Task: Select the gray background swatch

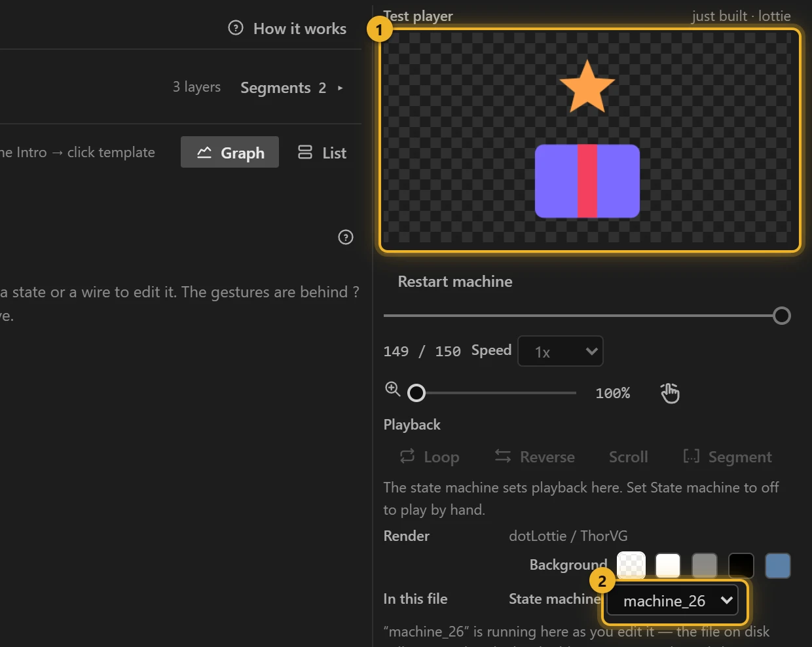Action: 705,566
